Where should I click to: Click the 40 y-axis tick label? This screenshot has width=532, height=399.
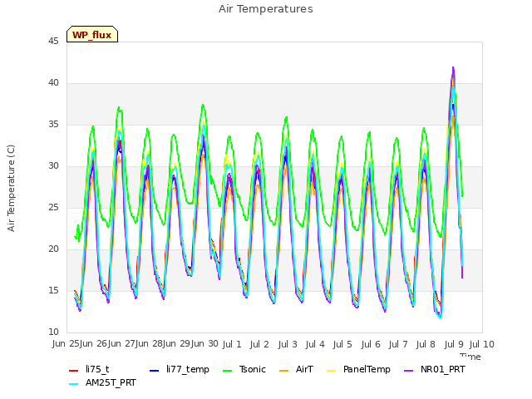coord(53,83)
